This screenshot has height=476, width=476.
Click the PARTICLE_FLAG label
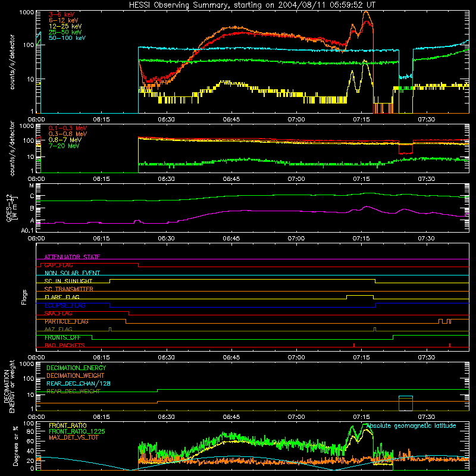point(67,321)
